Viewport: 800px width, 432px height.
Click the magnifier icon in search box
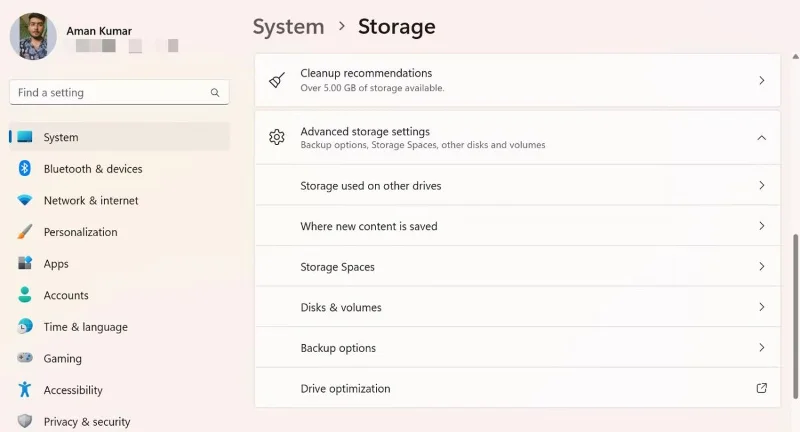(215, 92)
